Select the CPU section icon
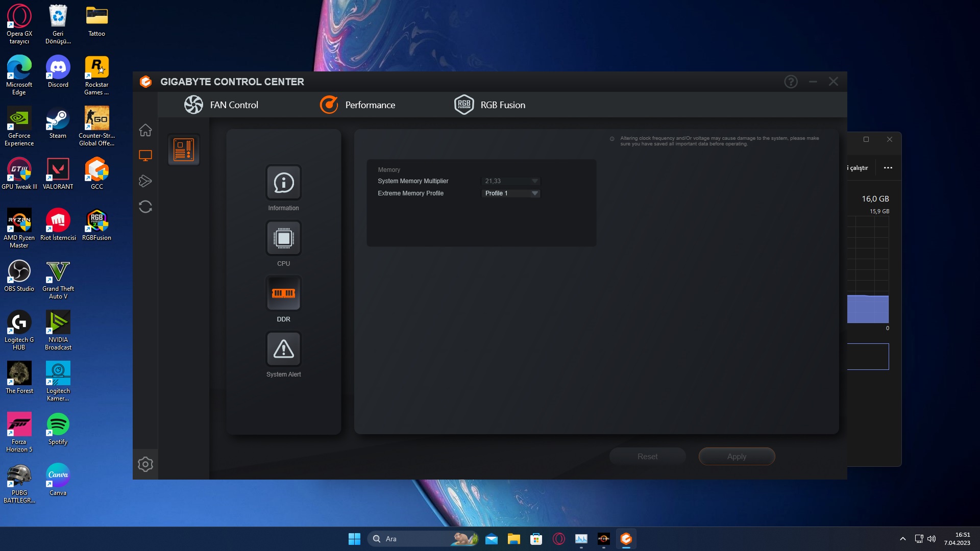Image resolution: width=980 pixels, height=551 pixels. tap(283, 238)
